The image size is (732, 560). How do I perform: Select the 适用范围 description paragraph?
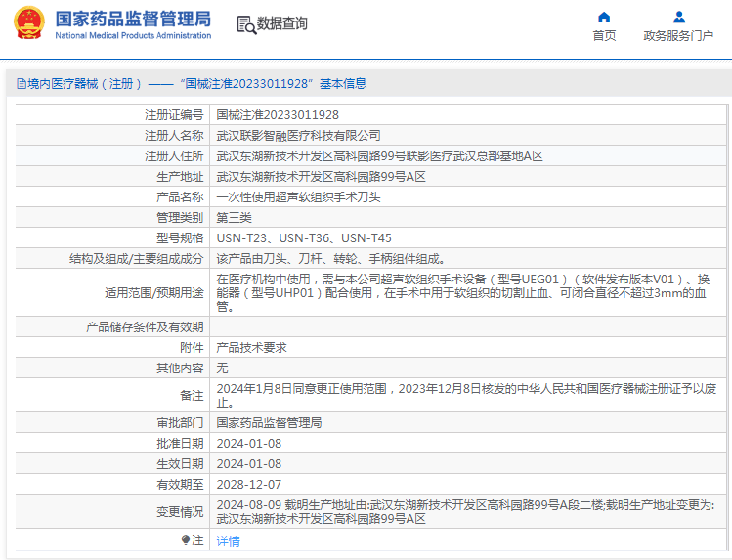point(463,292)
